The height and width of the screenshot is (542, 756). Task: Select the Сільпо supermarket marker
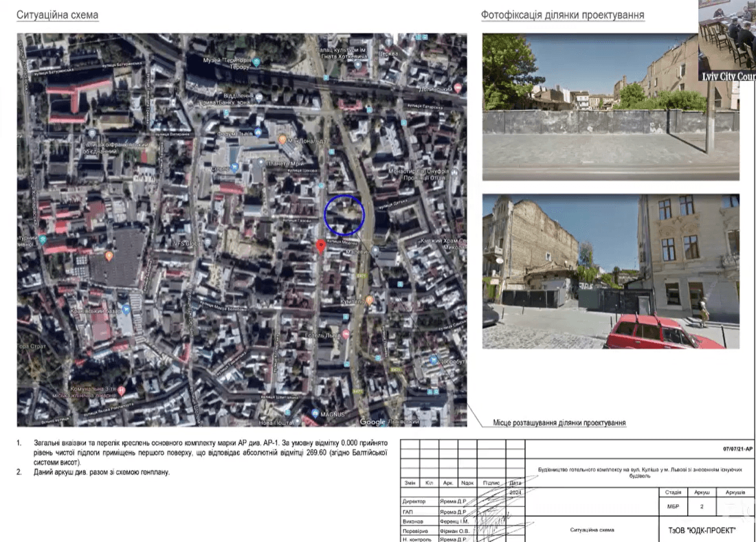[234, 167]
